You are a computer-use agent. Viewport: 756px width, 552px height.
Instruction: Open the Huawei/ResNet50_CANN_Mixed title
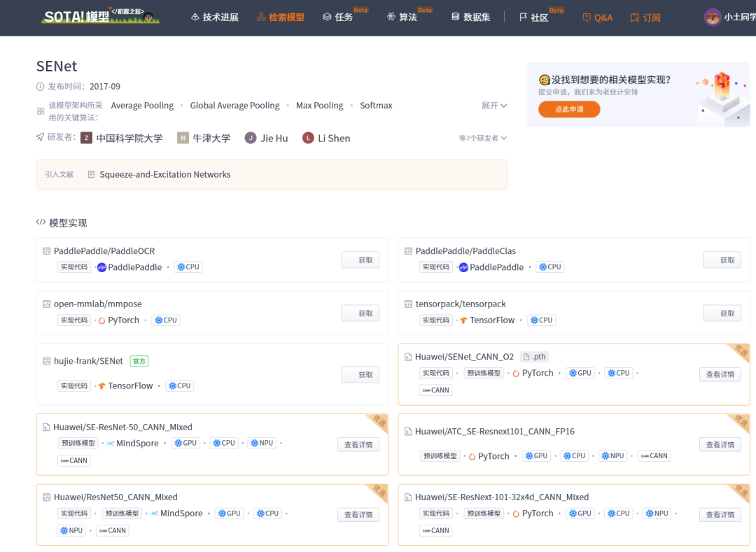(115, 497)
